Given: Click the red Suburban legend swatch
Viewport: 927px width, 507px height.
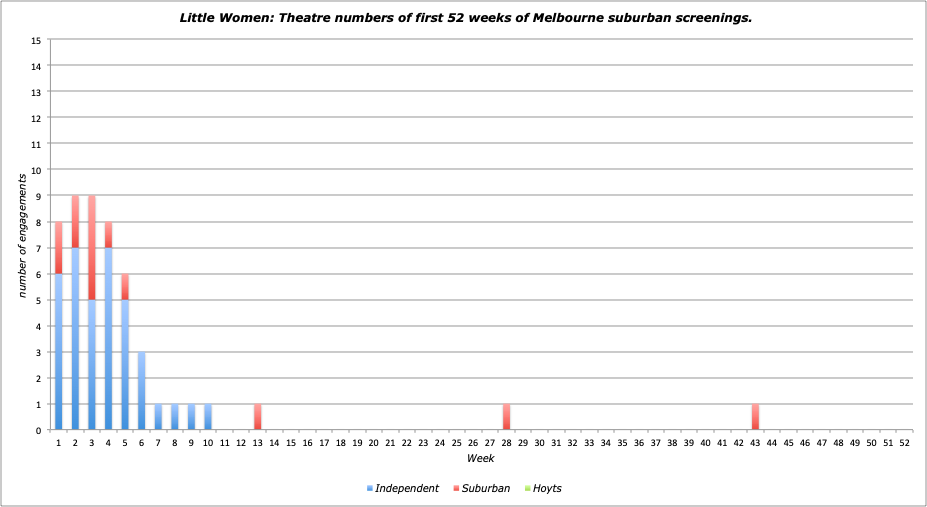Looking at the screenshot, I should [458, 489].
